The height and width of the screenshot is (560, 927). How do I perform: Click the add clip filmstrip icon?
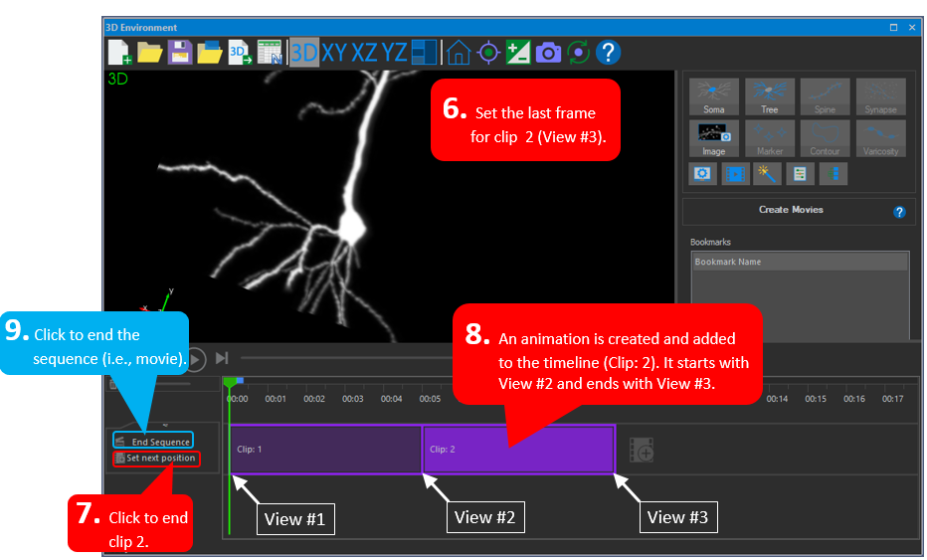642,450
